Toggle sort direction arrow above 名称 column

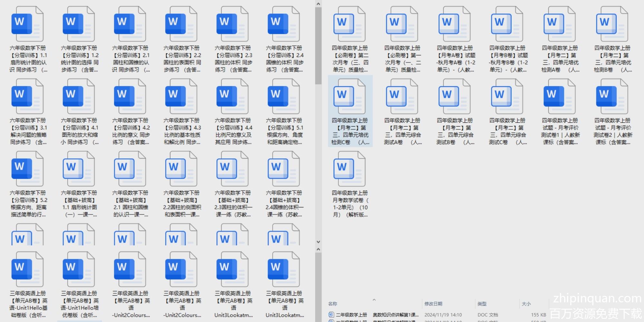374,300
